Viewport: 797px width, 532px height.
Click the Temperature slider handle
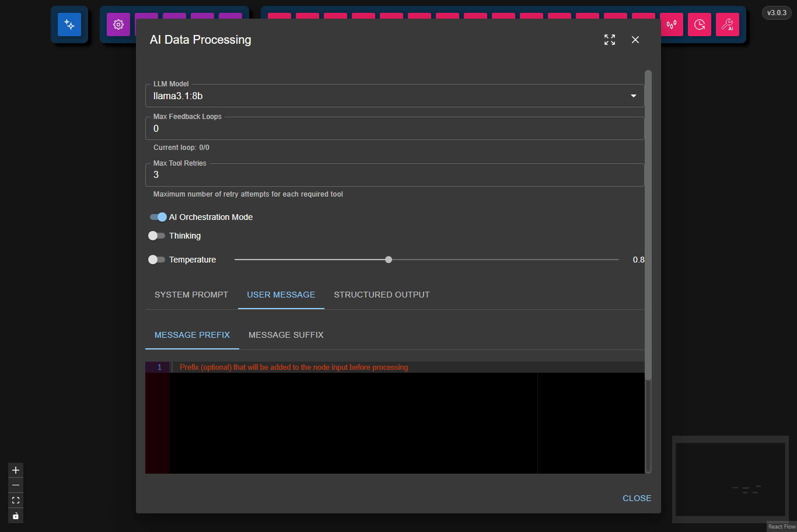point(389,260)
